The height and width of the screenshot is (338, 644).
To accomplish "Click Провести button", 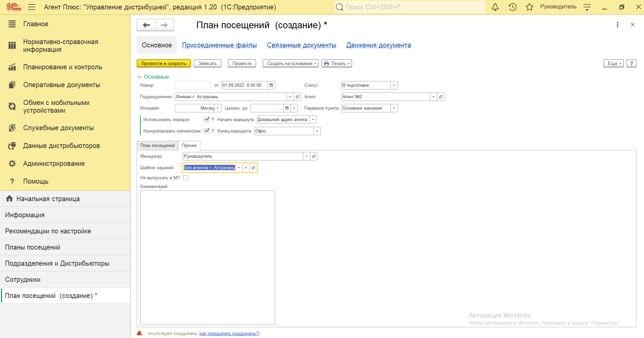I will point(242,63).
